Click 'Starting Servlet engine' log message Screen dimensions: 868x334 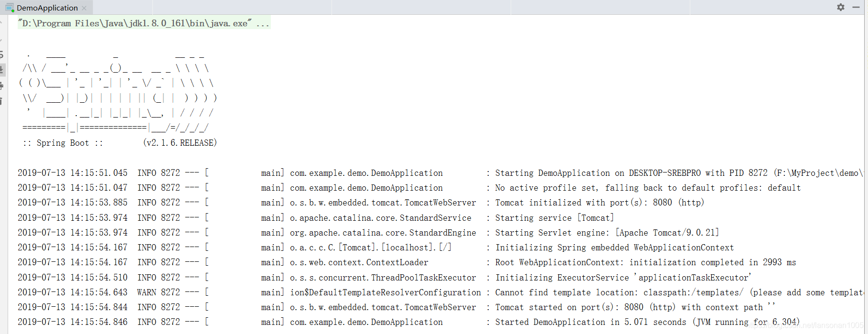tap(607, 233)
